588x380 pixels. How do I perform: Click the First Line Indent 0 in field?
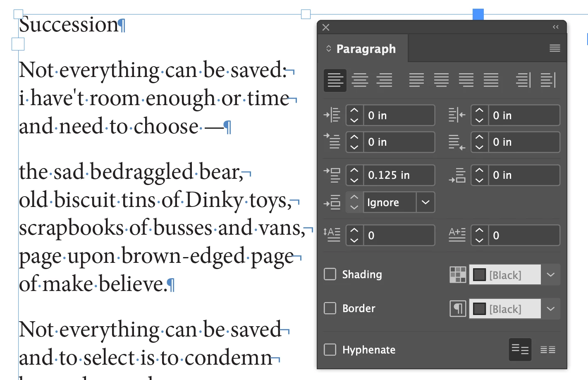pos(399,142)
